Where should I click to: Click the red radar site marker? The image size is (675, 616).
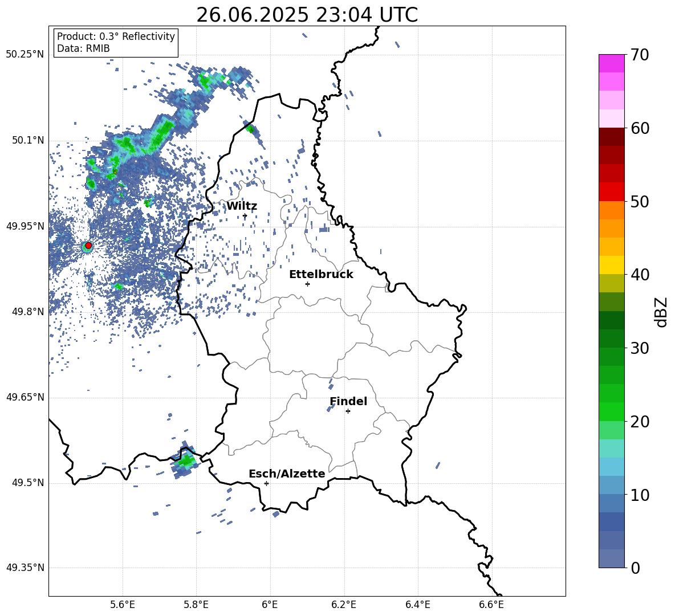[x=88, y=246]
